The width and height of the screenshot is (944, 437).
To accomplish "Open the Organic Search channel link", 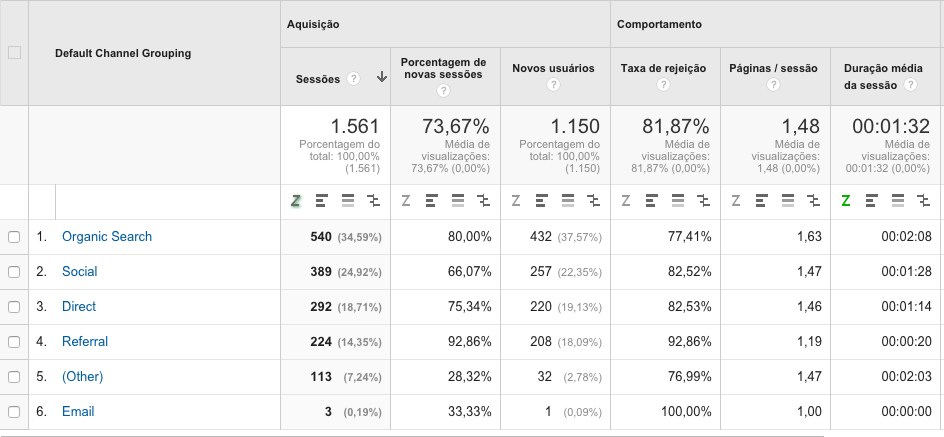I will pyautogui.click(x=107, y=237).
